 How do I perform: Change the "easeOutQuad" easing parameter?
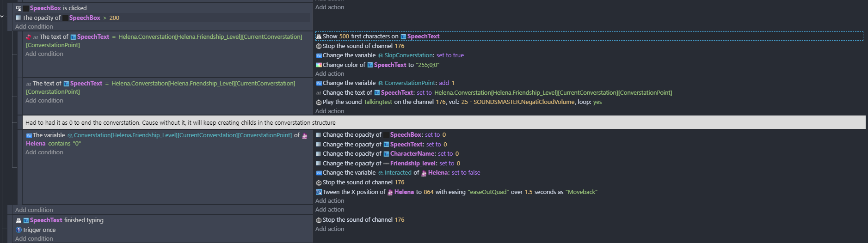[487, 192]
